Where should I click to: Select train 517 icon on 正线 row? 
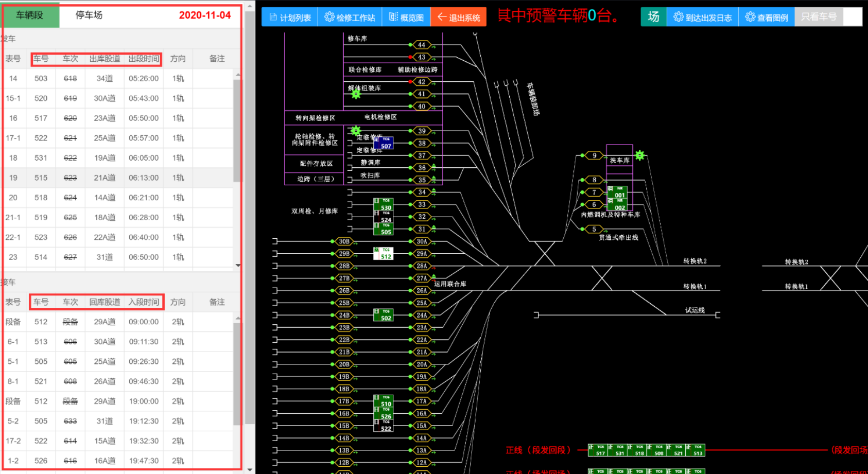coord(597,450)
